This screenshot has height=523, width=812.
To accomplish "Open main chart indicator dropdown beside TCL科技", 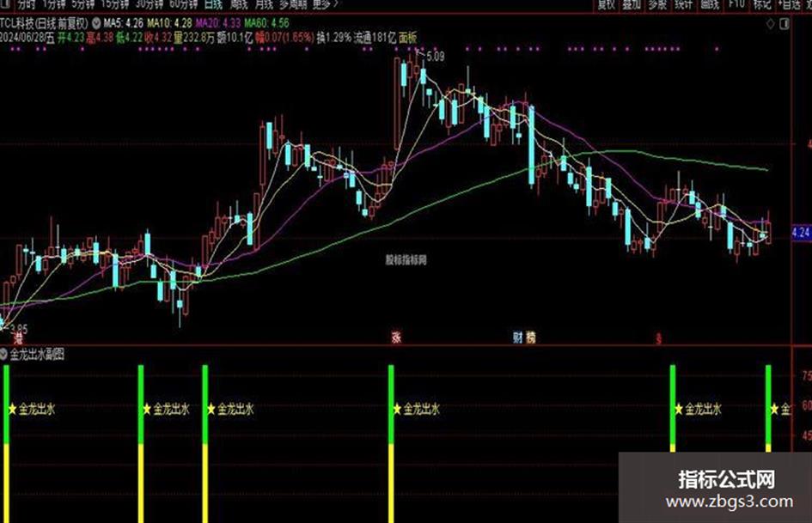I will pos(97,23).
